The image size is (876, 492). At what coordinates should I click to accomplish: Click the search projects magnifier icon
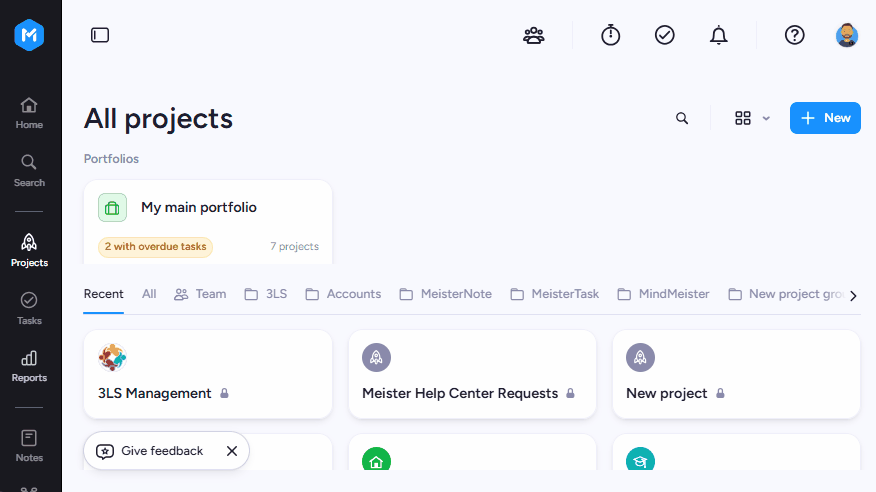pos(682,118)
